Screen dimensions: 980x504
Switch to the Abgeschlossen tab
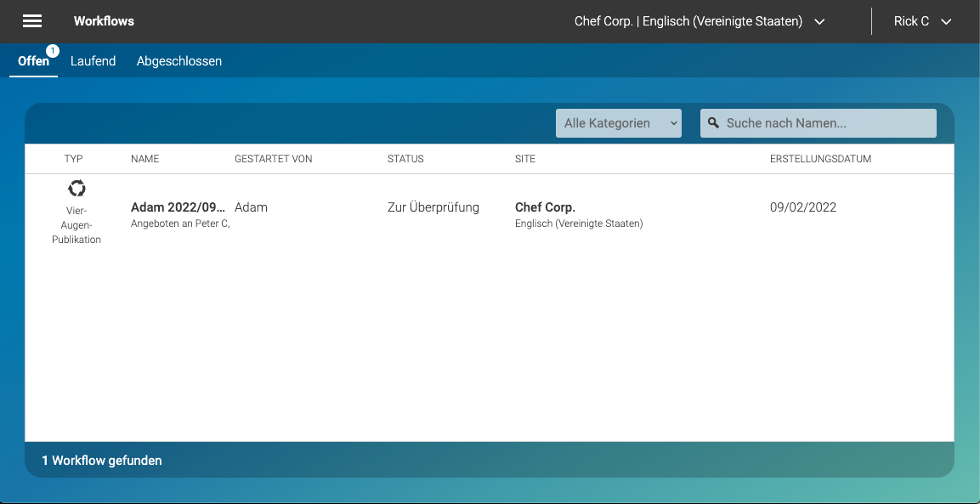click(x=178, y=60)
